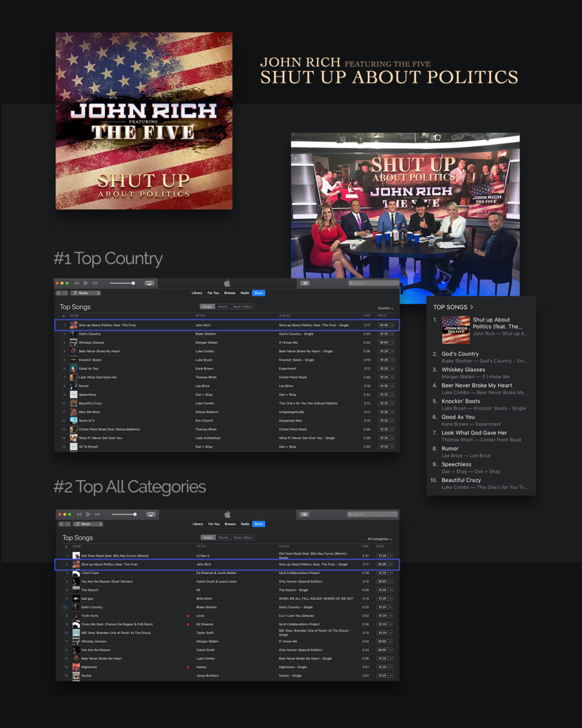This screenshot has width=582, height=728.
Task: Click Whiskey Glasses artwork in Top Country list
Action: [74, 342]
